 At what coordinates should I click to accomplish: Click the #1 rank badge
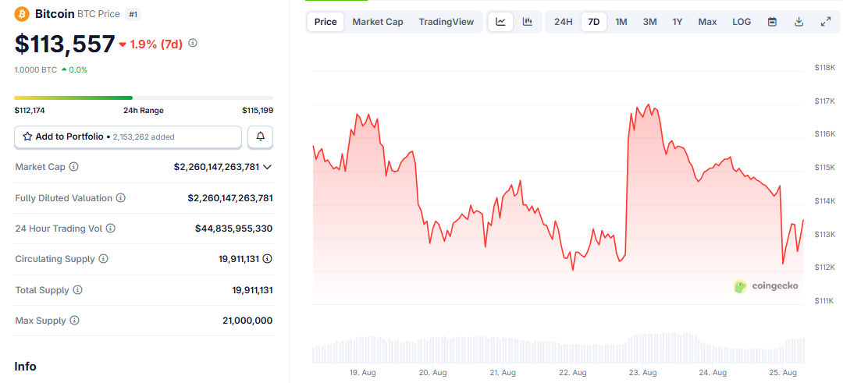[133, 14]
